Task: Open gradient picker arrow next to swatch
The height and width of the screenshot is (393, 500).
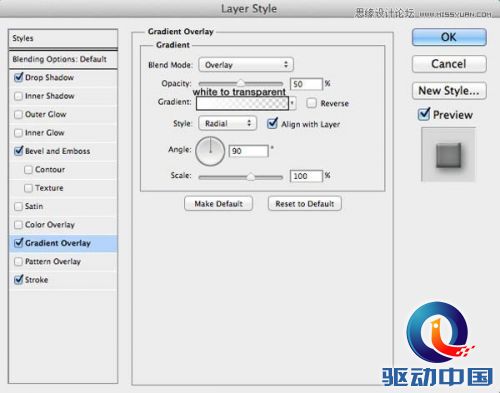Action: [292, 103]
